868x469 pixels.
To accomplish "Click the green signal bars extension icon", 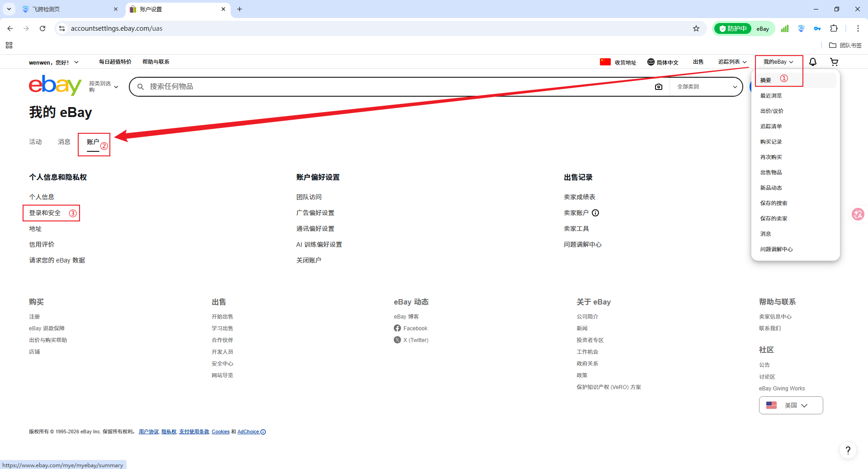I will pyautogui.click(x=785, y=28).
